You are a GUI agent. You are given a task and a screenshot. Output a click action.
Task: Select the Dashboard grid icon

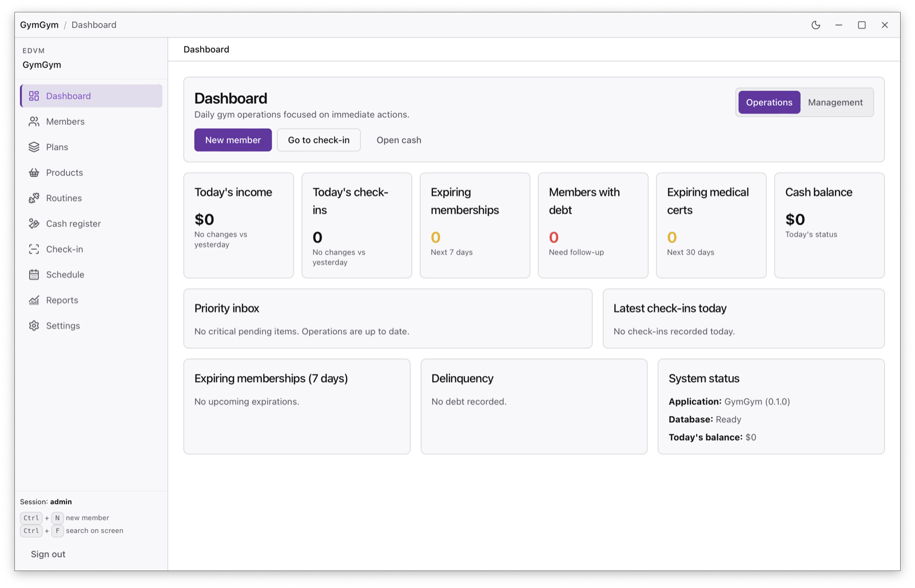pos(34,95)
